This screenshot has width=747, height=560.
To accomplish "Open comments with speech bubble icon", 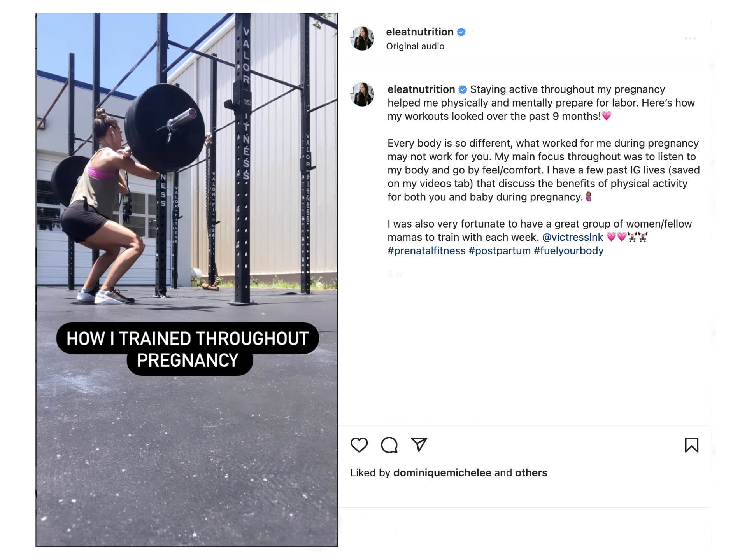I will [389, 445].
